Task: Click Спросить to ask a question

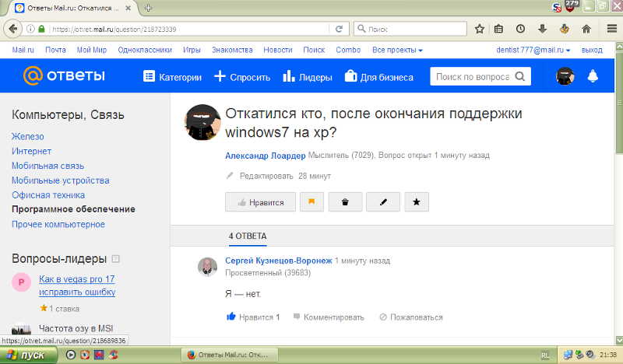Action: 242,77
